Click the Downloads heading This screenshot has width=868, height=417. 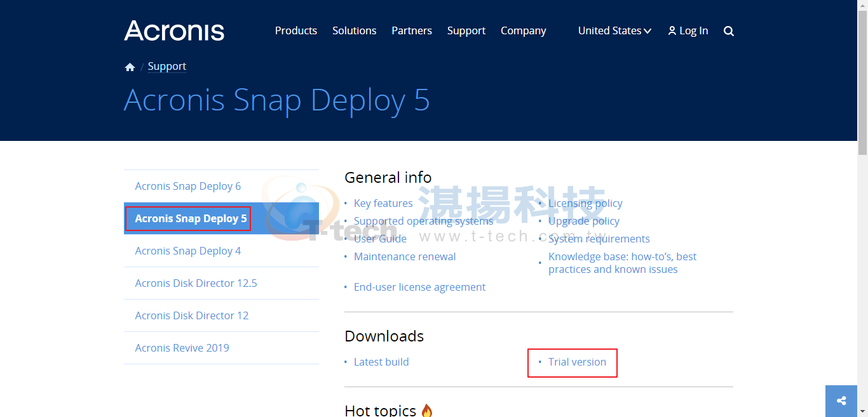384,336
